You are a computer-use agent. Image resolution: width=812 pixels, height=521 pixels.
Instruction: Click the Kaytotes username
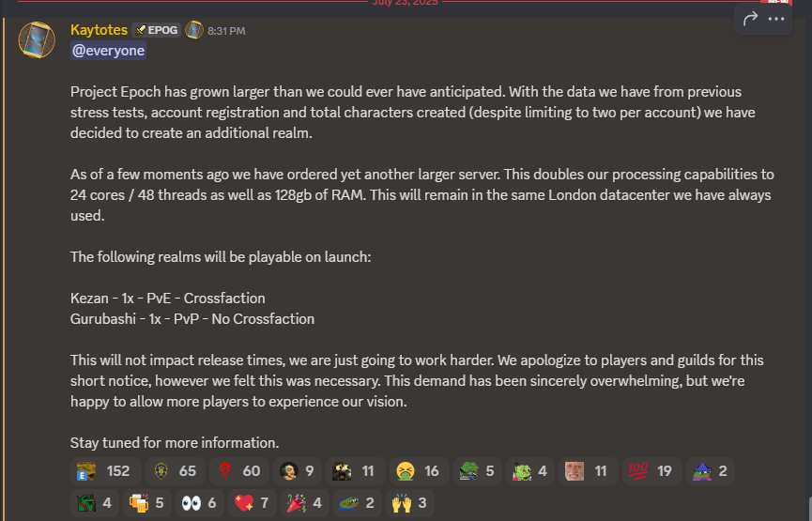[99, 30]
